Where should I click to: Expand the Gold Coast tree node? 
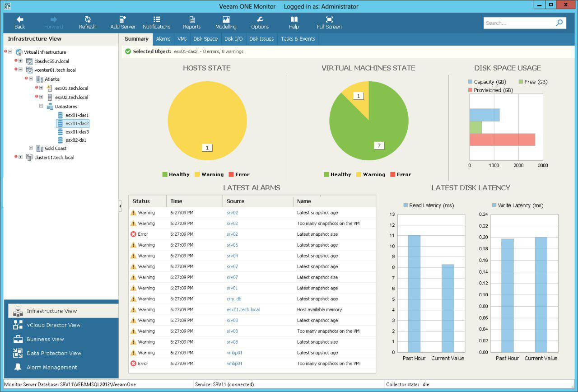tap(31, 148)
